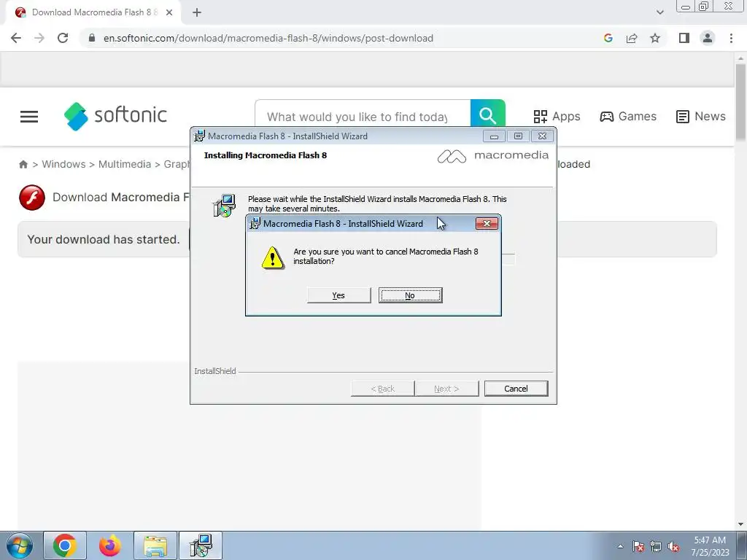Open Chrome profile avatar
Viewport: 747px width, 560px height.
click(x=708, y=38)
